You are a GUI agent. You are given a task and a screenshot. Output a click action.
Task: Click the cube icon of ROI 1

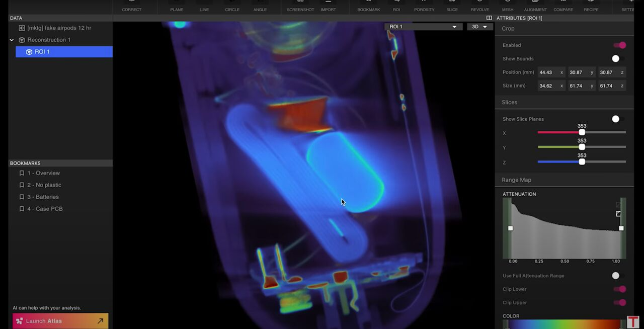pyautogui.click(x=29, y=52)
